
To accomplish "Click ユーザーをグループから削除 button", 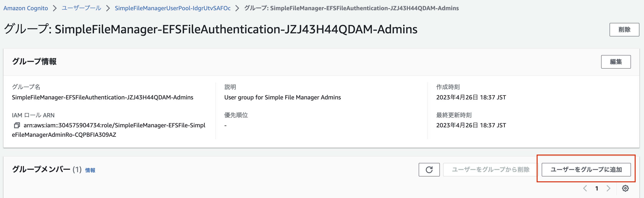I will pos(491,170).
